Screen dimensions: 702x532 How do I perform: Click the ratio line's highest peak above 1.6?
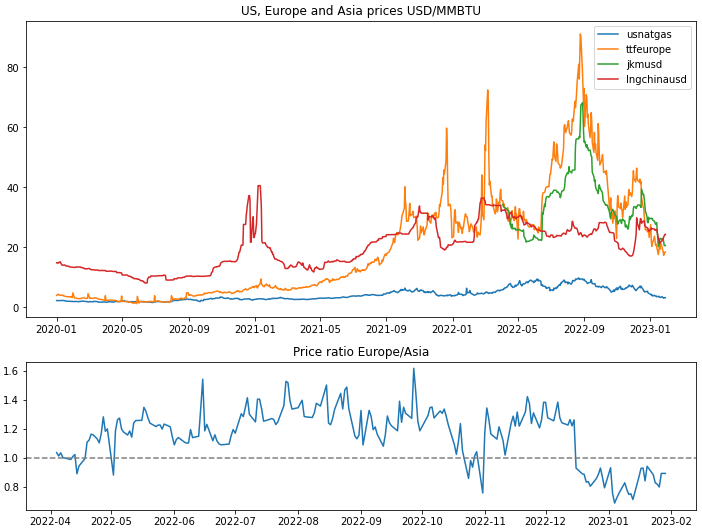click(414, 369)
